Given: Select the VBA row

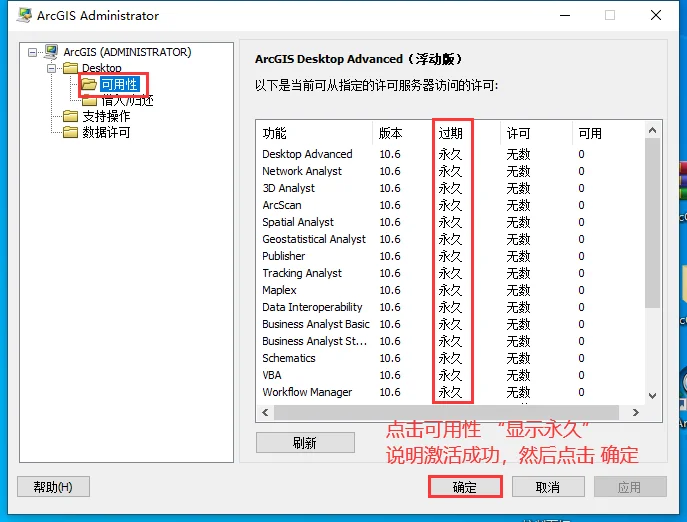Looking at the screenshot, I should 451,375.
